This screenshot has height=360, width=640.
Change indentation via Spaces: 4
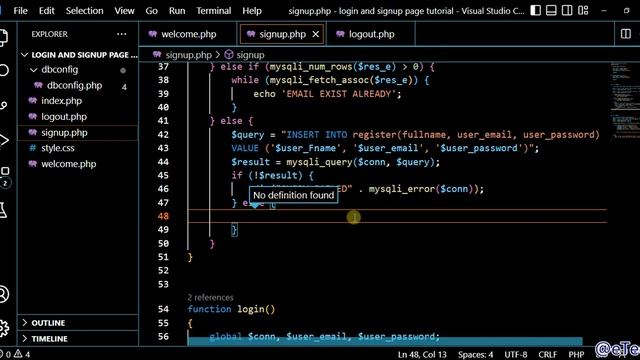click(476, 354)
